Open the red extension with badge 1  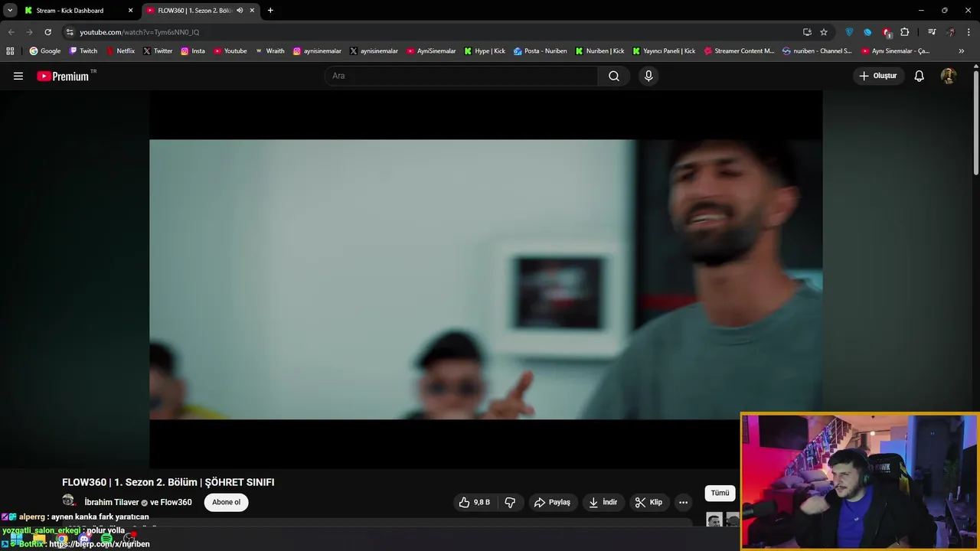coord(887,32)
